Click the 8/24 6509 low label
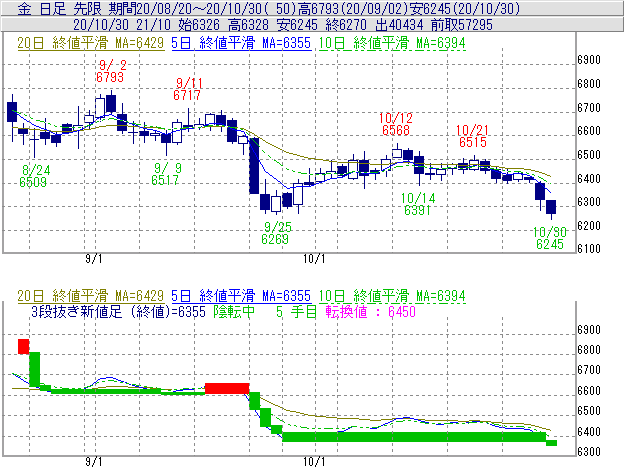 [x=34, y=176]
